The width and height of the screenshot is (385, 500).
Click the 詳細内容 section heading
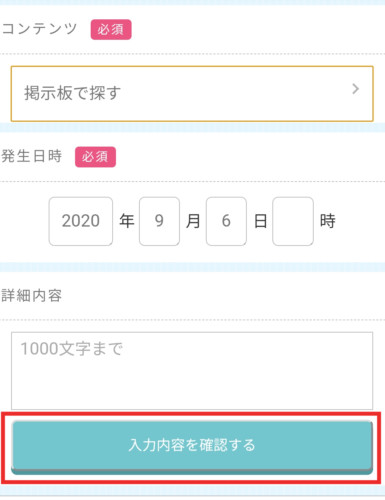click(x=32, y=295)
